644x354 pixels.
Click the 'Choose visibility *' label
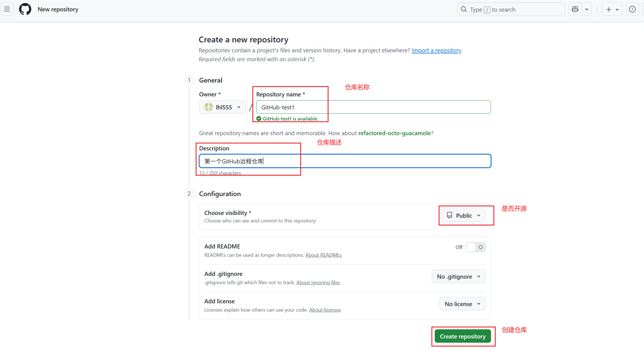(228, 213)
